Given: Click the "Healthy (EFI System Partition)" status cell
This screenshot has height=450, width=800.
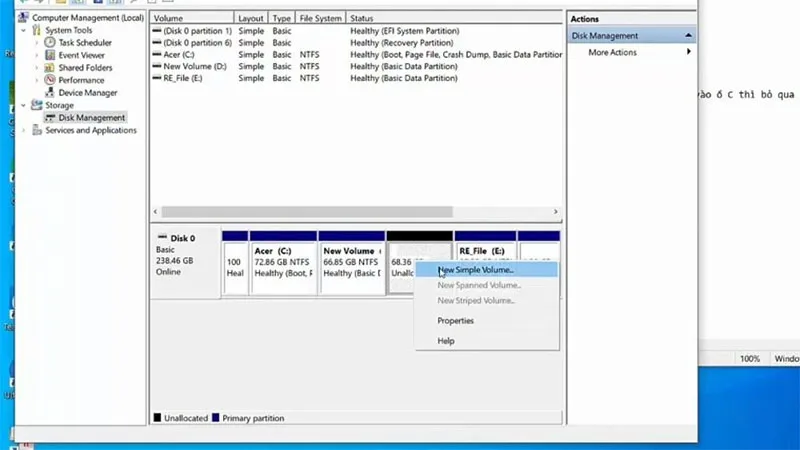Looking at the screenshot, I should tap(405, 31).
